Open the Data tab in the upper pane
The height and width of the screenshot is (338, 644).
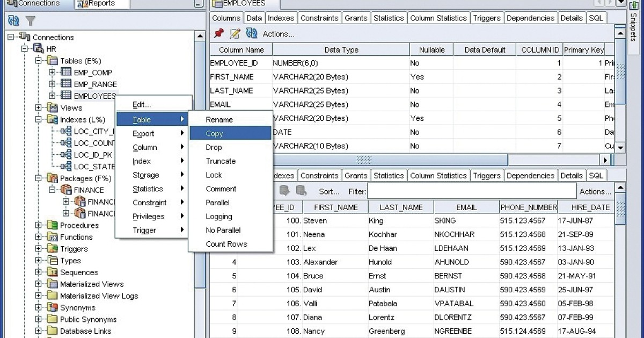point(254,18)
